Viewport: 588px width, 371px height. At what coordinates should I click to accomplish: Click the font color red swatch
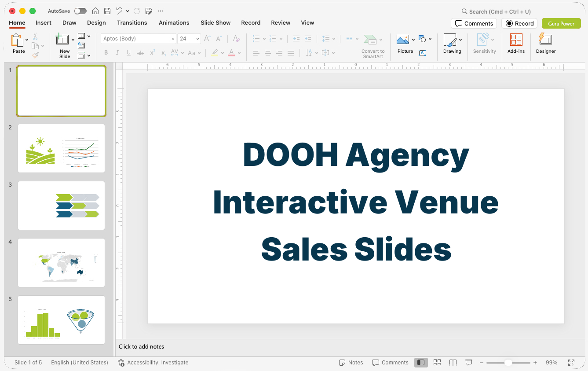(231, 53)
